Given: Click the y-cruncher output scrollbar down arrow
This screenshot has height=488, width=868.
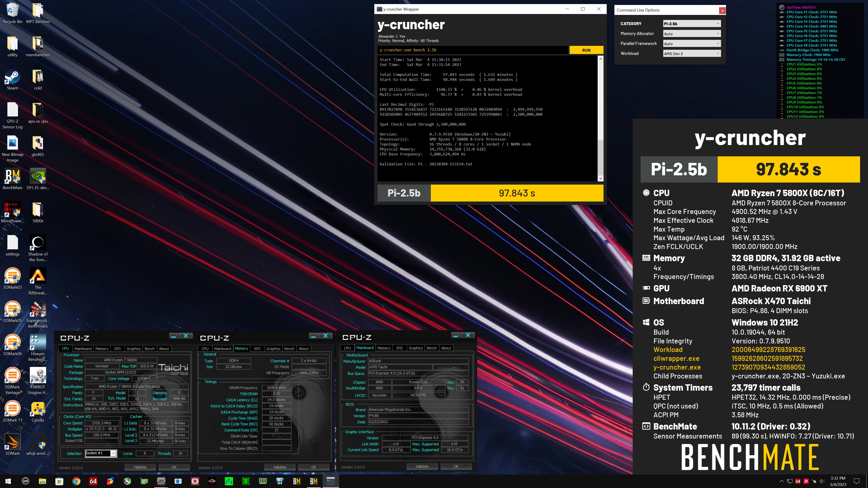Looking at the screenshot, I should 600,178.
